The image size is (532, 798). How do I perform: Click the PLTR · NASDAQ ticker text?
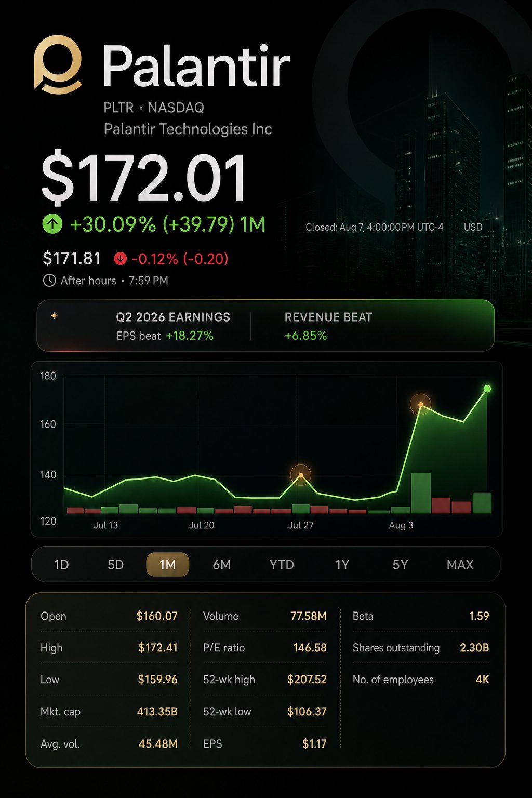[154, 108]
